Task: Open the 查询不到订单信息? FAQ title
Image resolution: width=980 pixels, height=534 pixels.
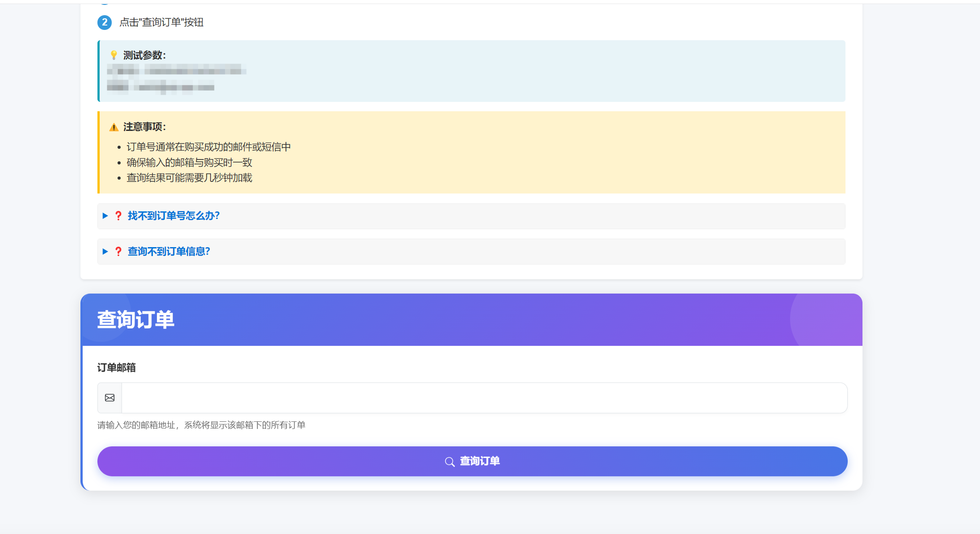Action: tap(169, 252)
